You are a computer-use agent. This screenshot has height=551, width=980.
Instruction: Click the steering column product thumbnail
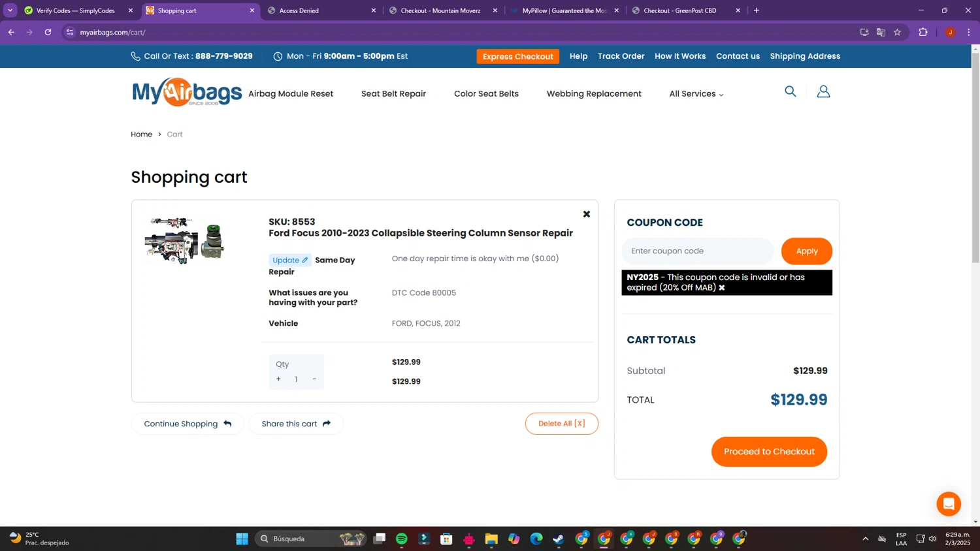click(184, 240)
